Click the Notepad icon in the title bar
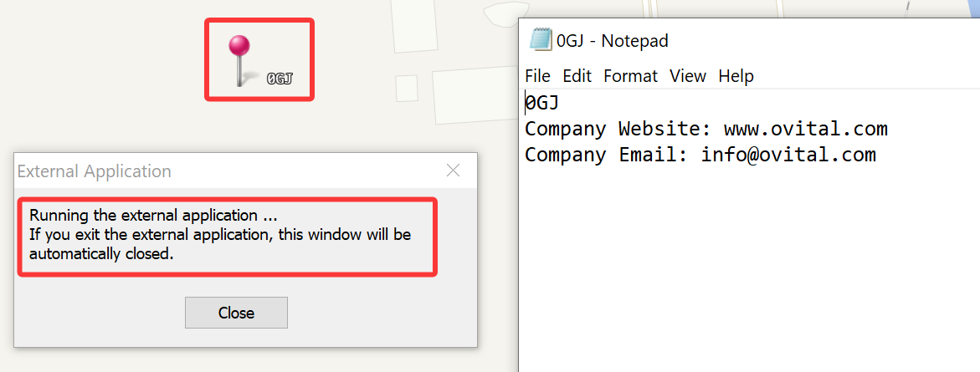The height and width of the screenshot is (372, 980). [x=541, y=39]
